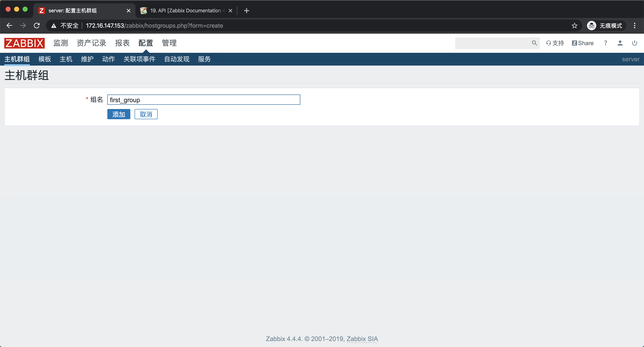Reload the page via refresh icon
Image resolution: width=644 pixels, height=347 pixels.
click(37, 26)
